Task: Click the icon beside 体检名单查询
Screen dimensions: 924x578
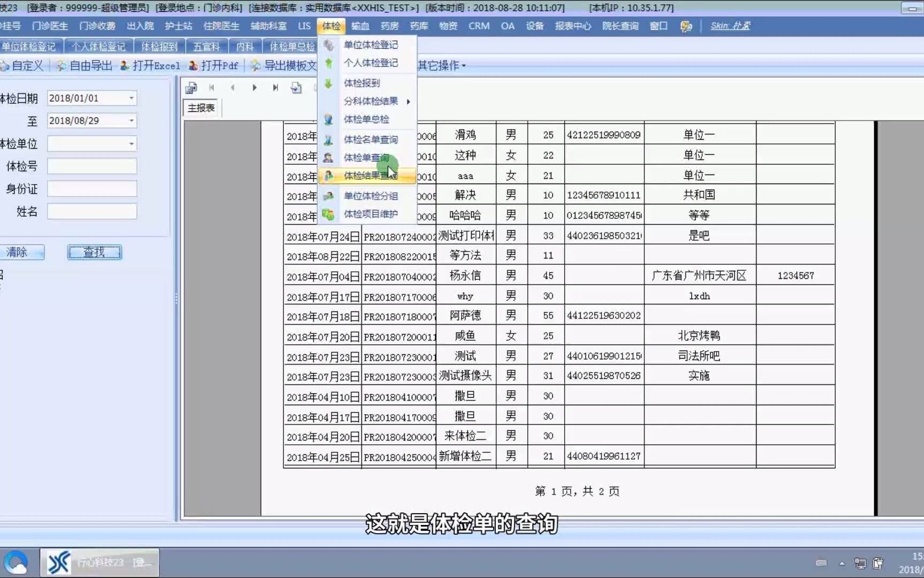Action: click(328, 140)
